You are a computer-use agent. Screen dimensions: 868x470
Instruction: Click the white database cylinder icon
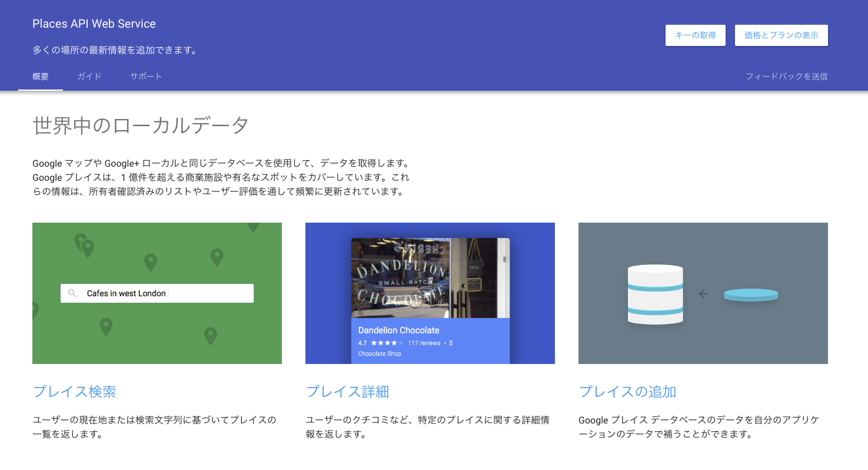[x=656, y=294]
